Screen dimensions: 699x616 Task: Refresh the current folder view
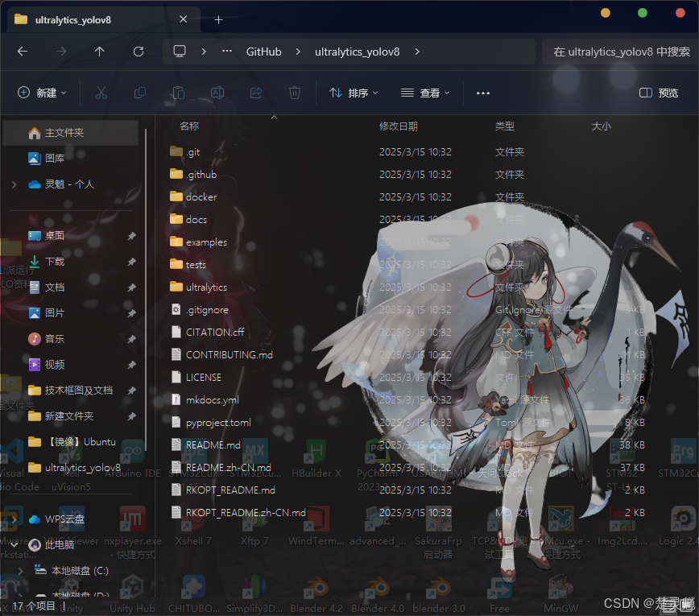point(139,52)
